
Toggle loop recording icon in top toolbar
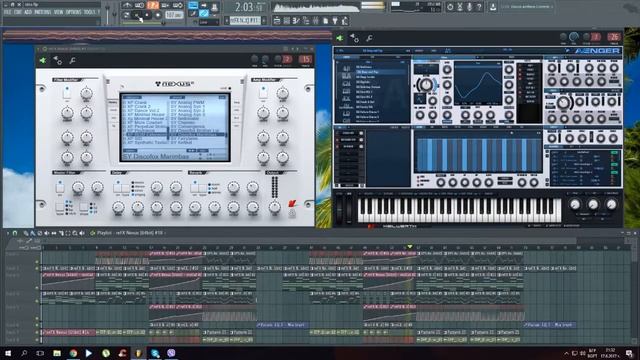click(178, 5)
